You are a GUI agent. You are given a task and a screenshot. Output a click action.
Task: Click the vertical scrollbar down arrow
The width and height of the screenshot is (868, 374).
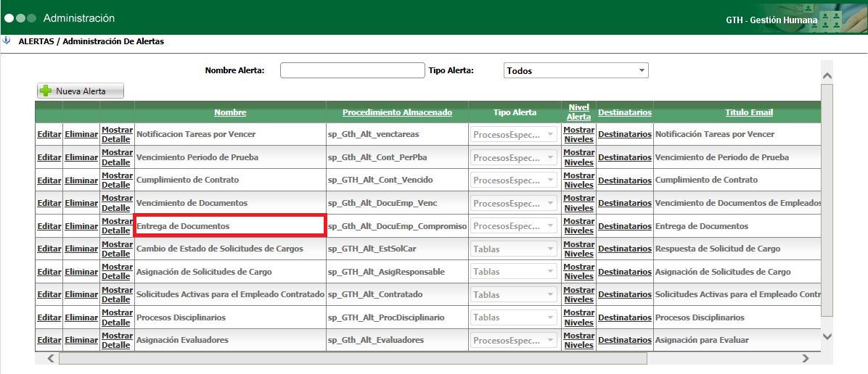(827, 336)
